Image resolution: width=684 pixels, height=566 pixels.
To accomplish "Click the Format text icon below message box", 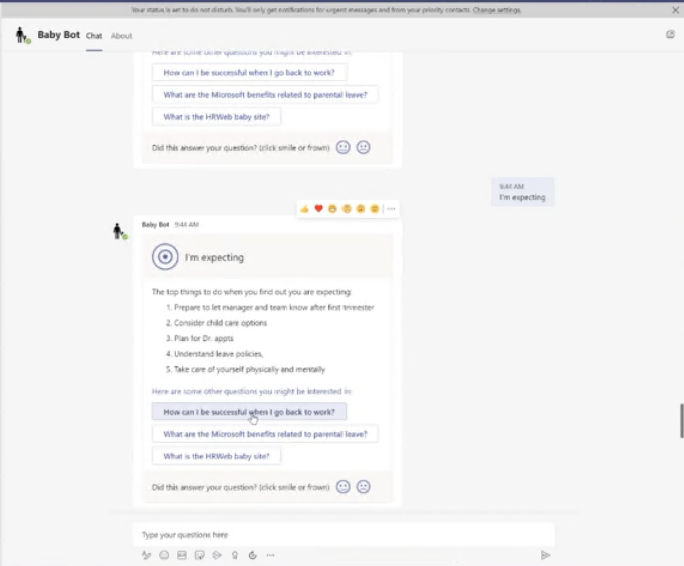I will pyautogui.click(x=146, y=555).
